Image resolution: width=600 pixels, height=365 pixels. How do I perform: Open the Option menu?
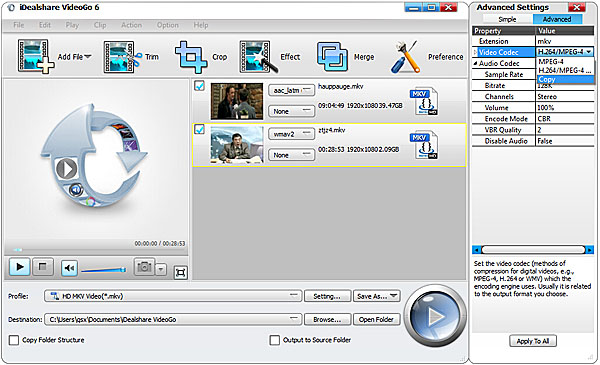[167, 25]
